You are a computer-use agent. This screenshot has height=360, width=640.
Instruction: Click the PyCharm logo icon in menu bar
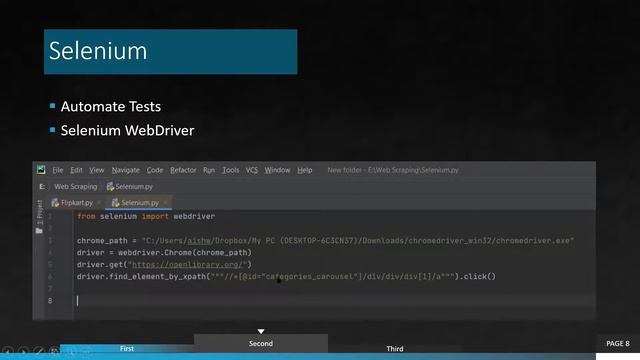(x=41, y=170)
